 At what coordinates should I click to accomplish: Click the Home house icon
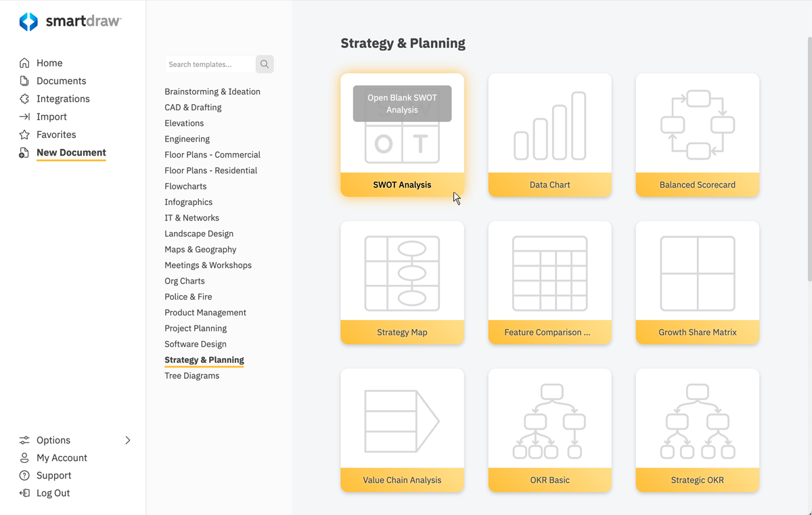24,63
